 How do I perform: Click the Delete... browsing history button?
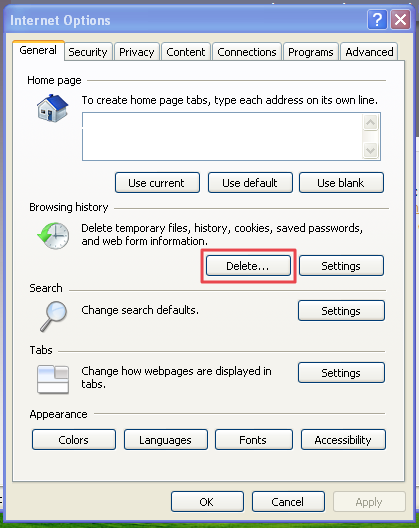pyautogui.click(x=248, y=266)
